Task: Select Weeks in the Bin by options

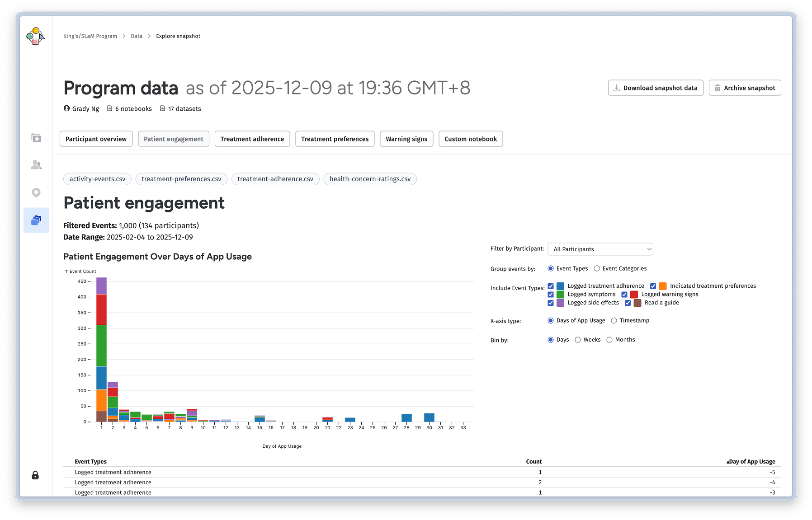Action: [x=578, y=339]
